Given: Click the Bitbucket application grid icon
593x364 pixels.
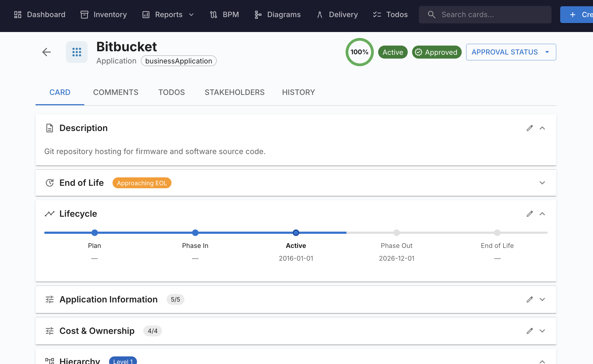Looking at the screenshot, I should 77,52.
